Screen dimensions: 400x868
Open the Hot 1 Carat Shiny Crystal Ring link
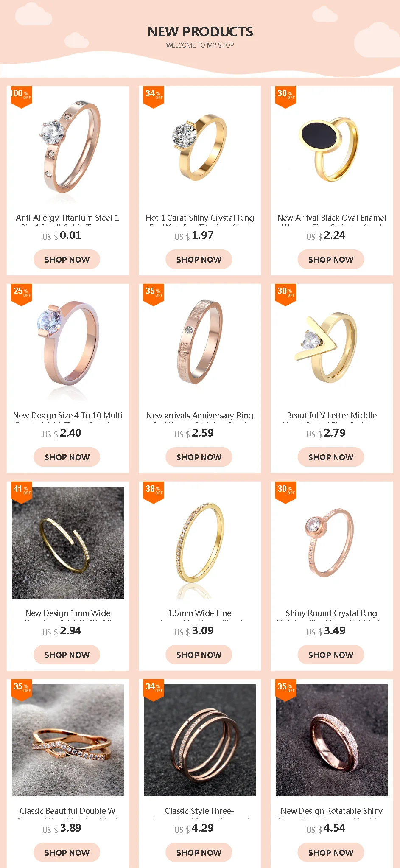pyautogui.click(x=200, y=218)
